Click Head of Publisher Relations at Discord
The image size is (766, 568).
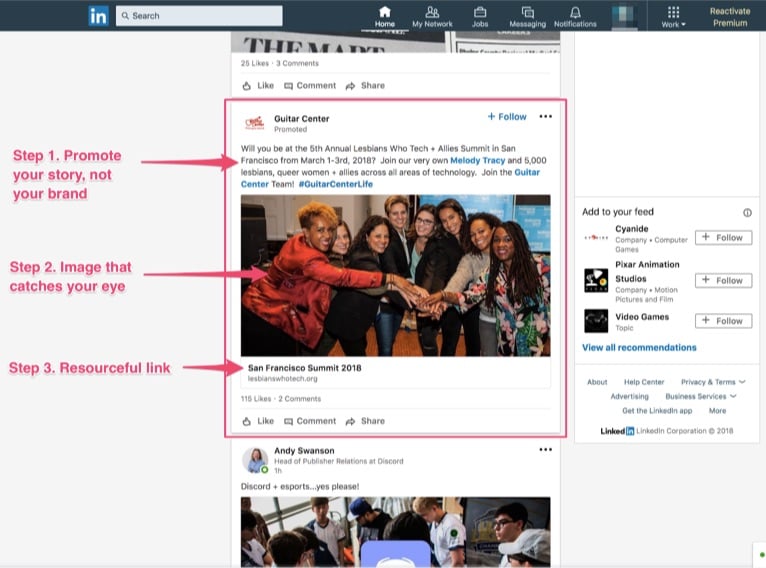[x=339, y=461]
